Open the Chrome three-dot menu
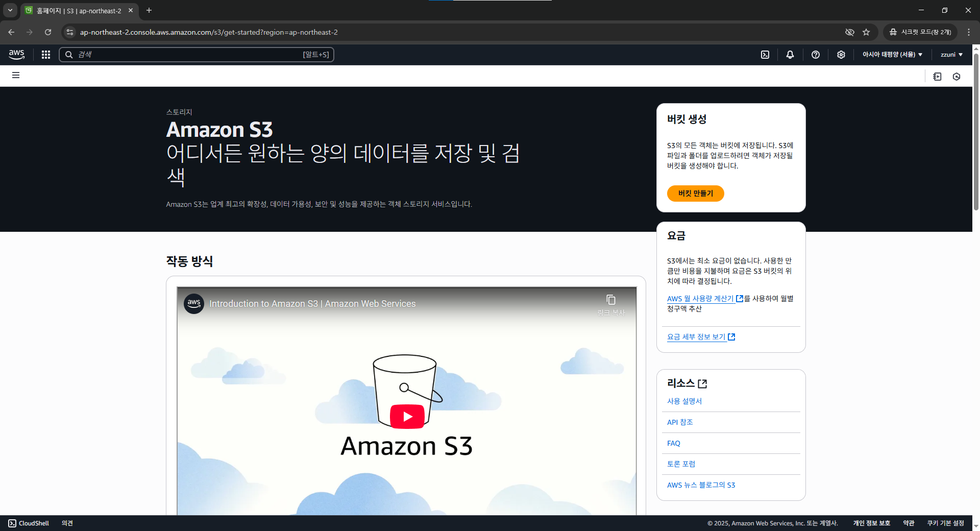 pos(969,32)
